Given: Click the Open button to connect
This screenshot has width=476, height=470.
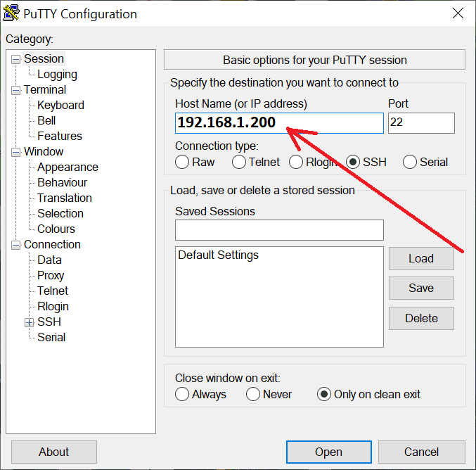Looking at the screenshot, I should point(328,452).
